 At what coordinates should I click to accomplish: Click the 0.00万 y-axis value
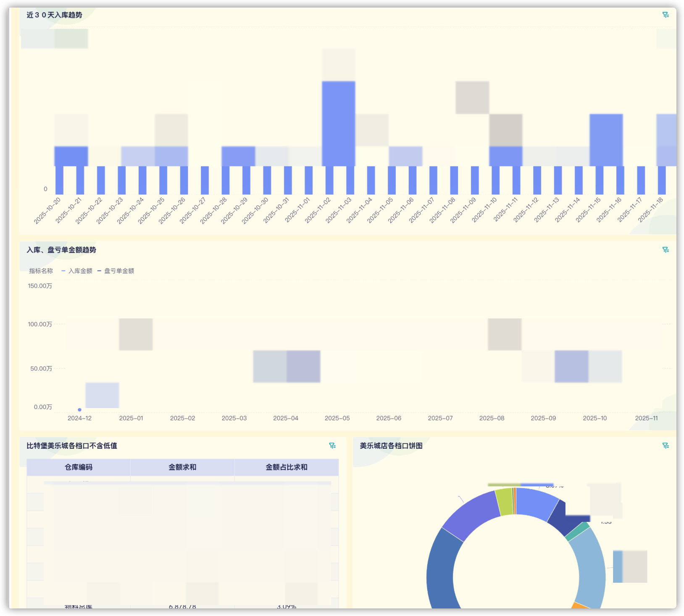click(x=43, y=407)
